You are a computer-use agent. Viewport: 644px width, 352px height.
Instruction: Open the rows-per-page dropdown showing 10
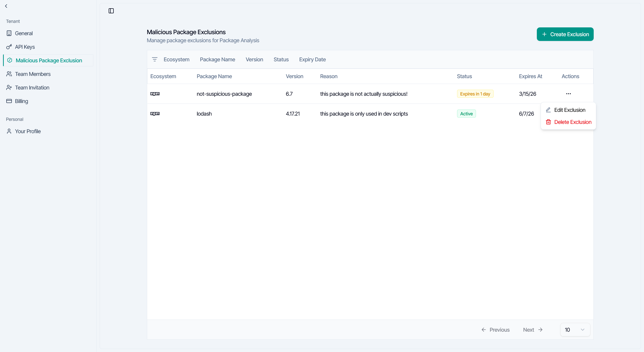click(575, 329)
